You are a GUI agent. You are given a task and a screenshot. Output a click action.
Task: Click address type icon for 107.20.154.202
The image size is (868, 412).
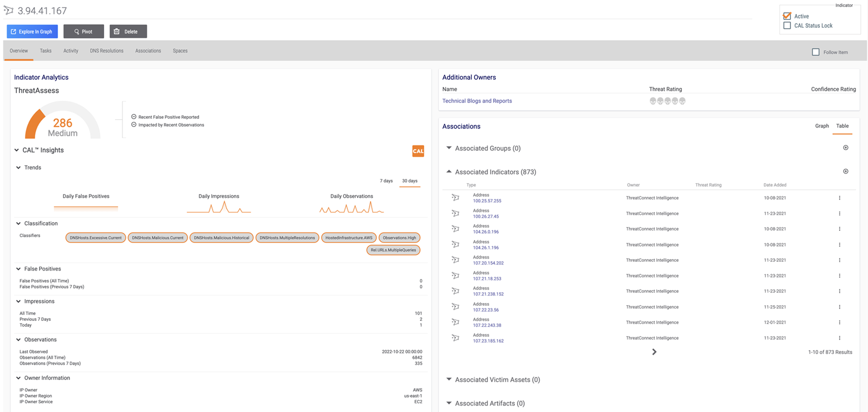[x=455, y=260]
